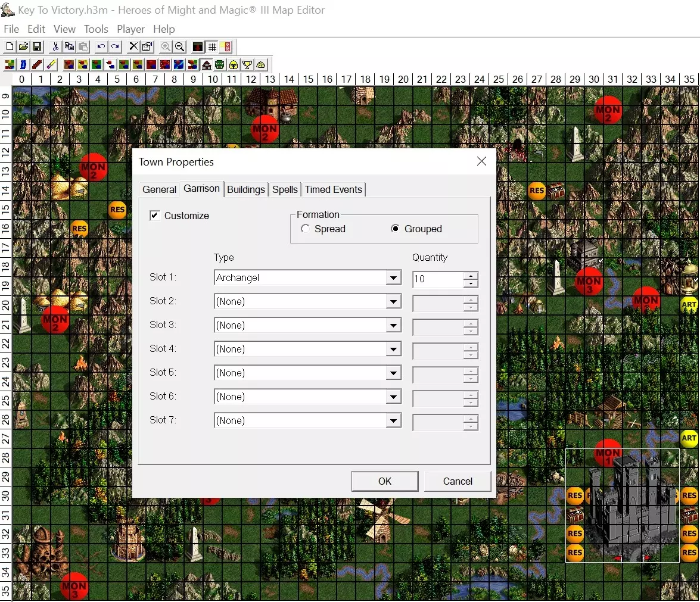Image resolution: width=700 pixels, height=602 pixels.
Task: Cancel the Town Properties dialog
Action: (x=458, y=481)
